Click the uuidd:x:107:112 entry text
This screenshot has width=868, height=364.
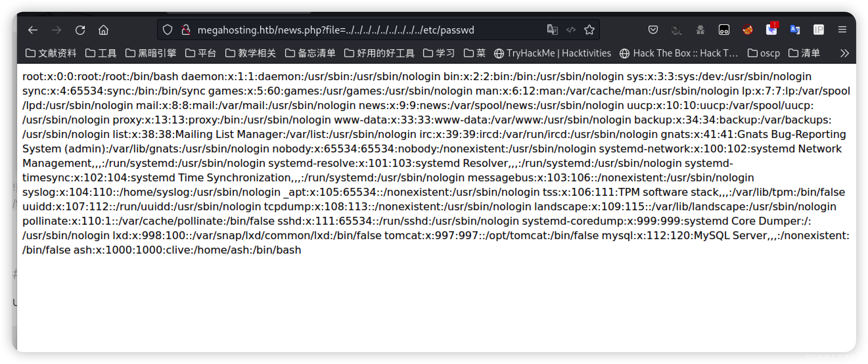pyautogui.click(x=142, y=206)
